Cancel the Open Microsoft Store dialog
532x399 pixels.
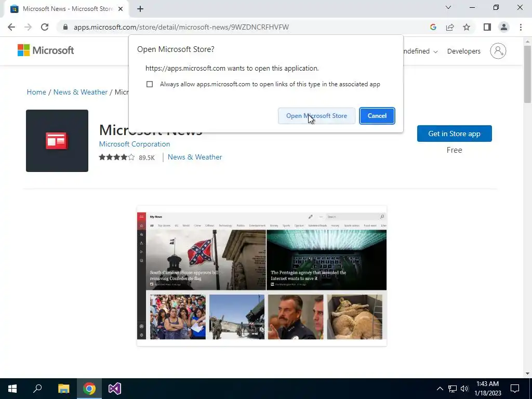click(x=377, y=116)
